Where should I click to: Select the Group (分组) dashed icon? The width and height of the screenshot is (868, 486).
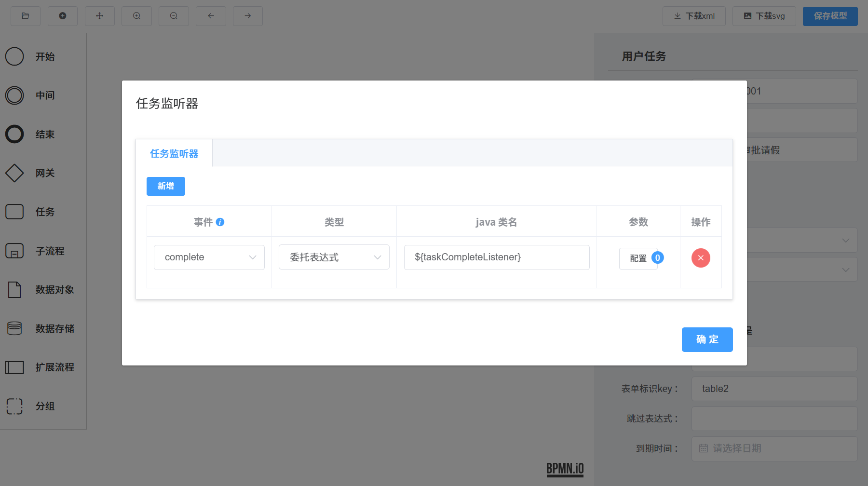(x=14, y=406)
